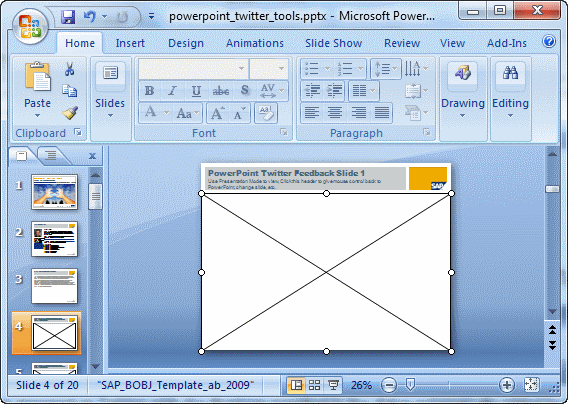Align text left
The image size is (568, 404).
coord(312,113)
